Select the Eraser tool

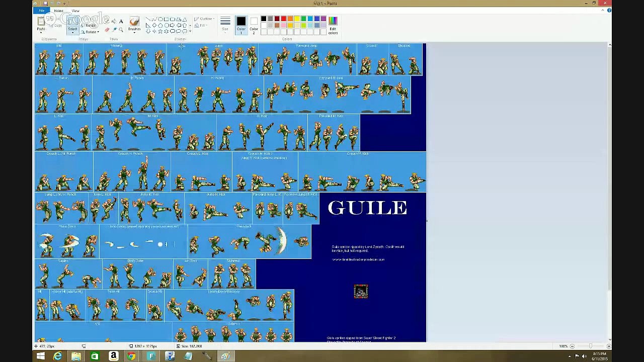[x=107, y=30]
